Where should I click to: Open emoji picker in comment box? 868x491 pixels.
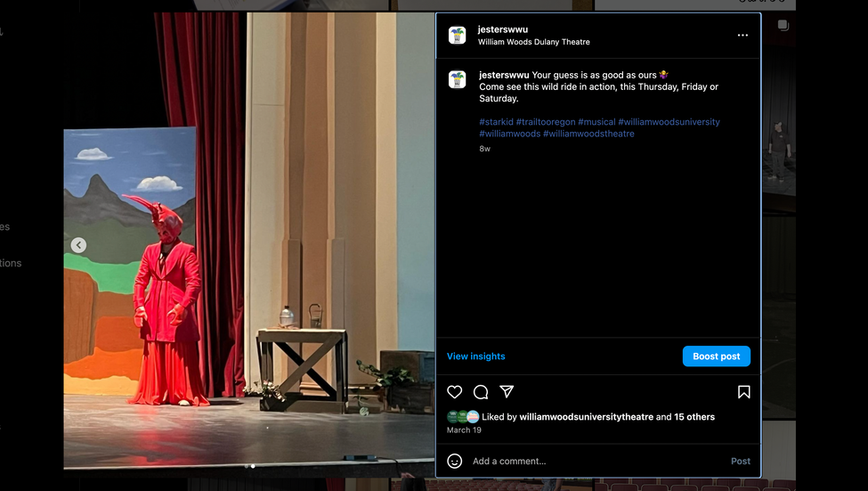click(455, 461)
